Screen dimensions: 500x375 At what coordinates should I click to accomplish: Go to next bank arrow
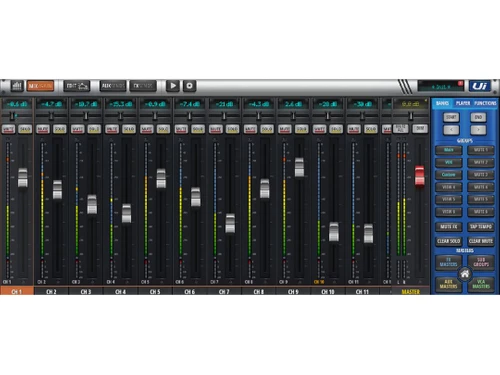pyautogui.click(x=478, y=130)
